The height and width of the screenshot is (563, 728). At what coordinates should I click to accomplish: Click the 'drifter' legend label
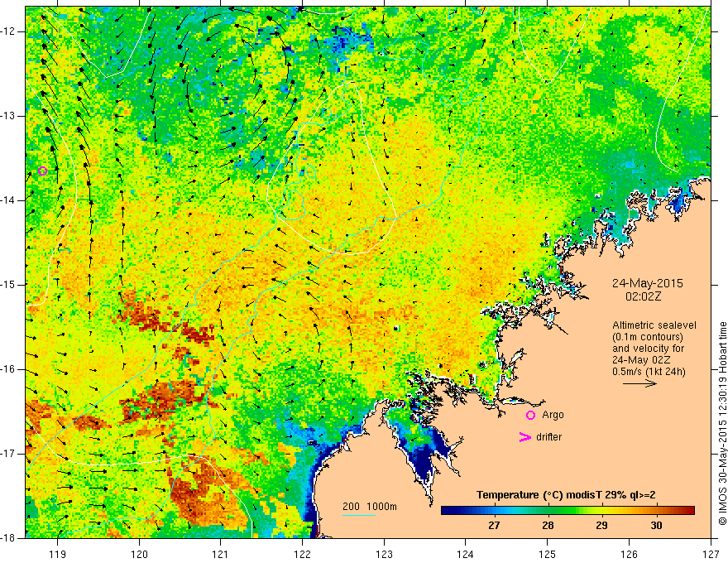(548, 437)
